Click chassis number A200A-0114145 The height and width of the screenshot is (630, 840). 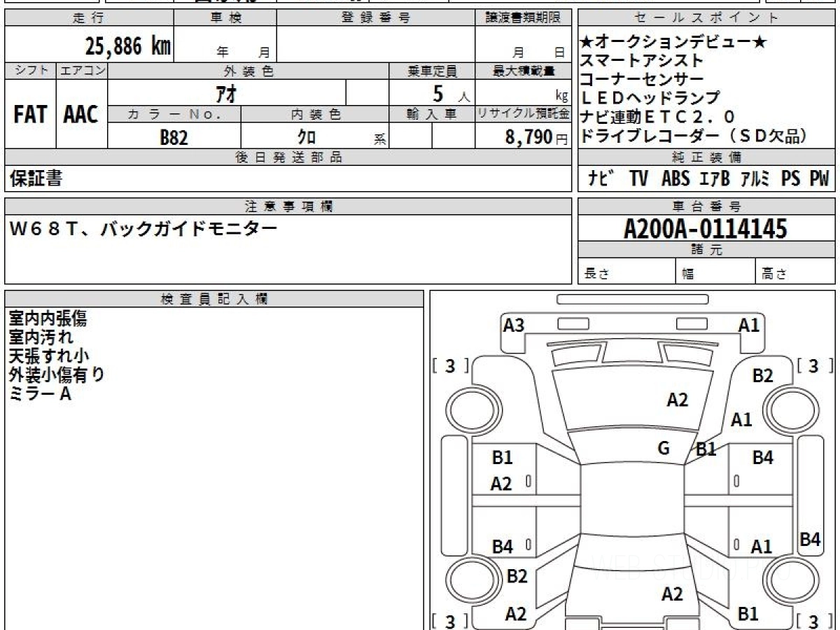[706, 228]
